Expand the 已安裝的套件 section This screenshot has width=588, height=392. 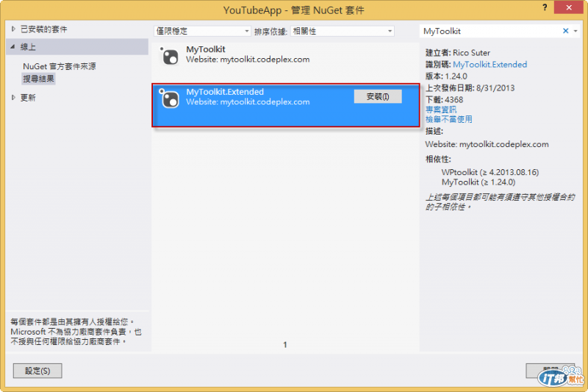tap(13, 29)
